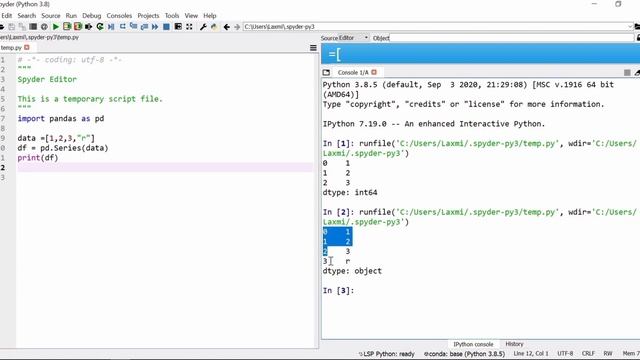
Task: Switch to the History tab
Action: point(514,344)
